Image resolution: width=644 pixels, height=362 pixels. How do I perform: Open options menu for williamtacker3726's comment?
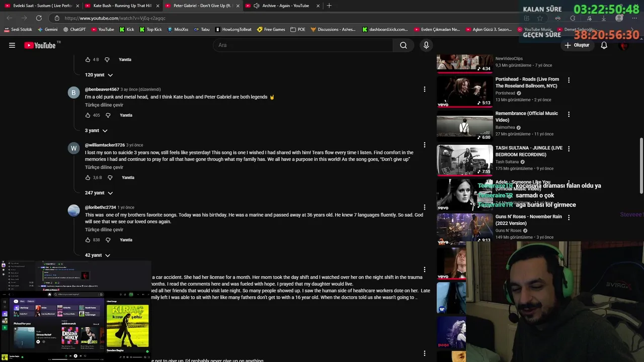[425, 145]
